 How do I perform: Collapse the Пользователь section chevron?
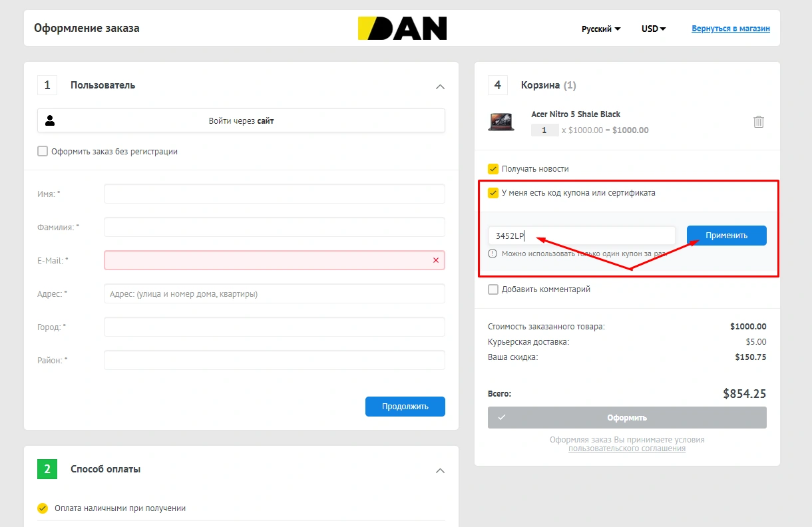(x=440, y=87)
